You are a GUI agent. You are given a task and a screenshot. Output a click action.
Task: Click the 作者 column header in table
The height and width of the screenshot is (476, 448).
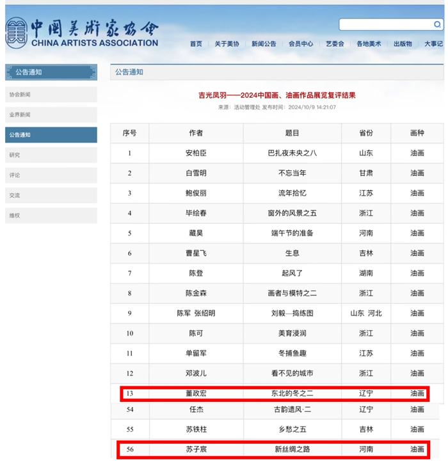(196, 133)
